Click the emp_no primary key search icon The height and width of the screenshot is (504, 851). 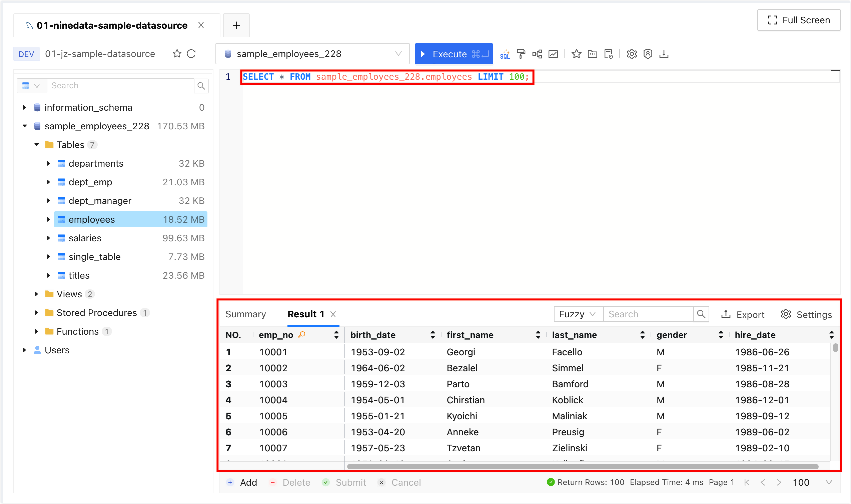[302, 335]
